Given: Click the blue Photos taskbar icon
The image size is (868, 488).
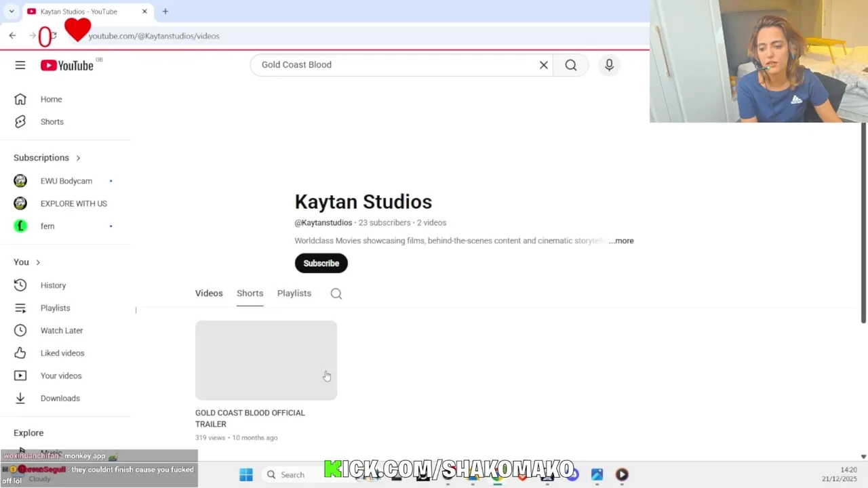Looking at the screenshot, I should coord(597,474).
